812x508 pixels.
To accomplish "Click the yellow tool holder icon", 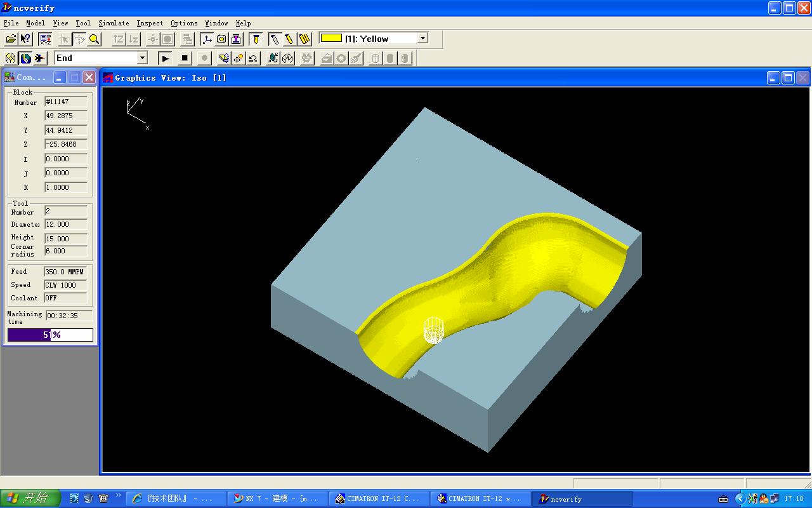I will [256, 39].
